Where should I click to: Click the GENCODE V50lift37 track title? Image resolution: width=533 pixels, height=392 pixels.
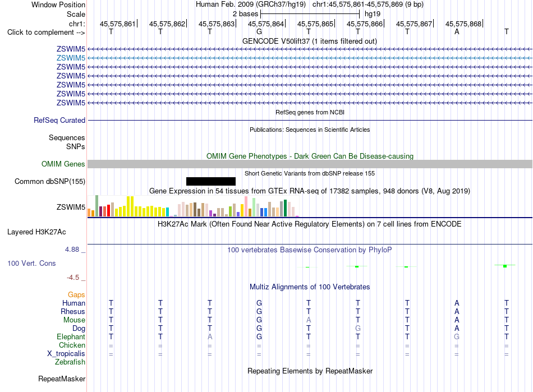(309, 41)
